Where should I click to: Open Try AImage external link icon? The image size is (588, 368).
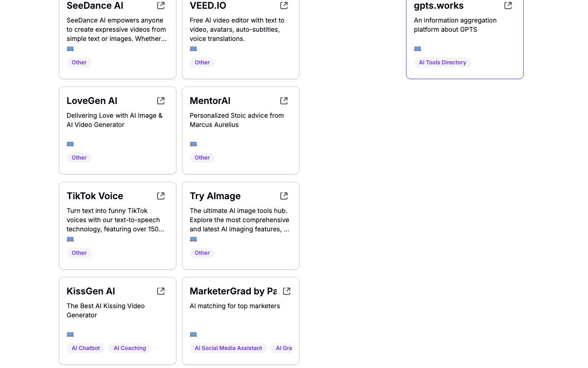pyautogui.click(x=284, y=196)
